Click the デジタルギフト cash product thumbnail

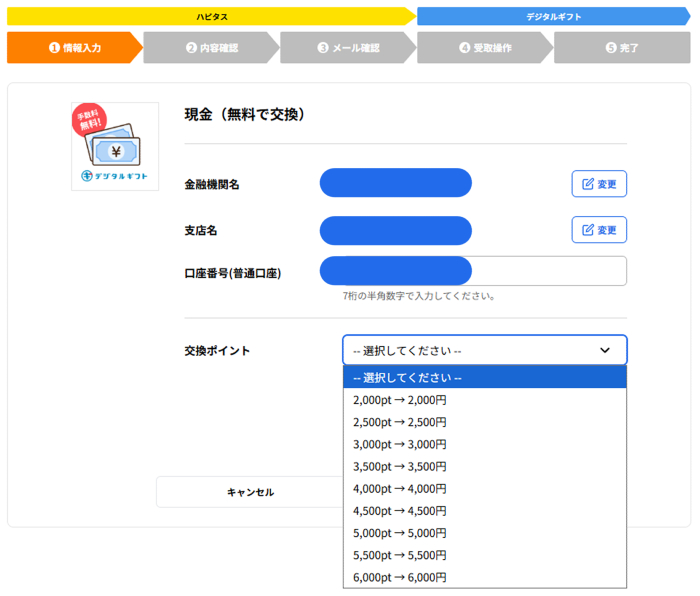[x=115, y=147]
